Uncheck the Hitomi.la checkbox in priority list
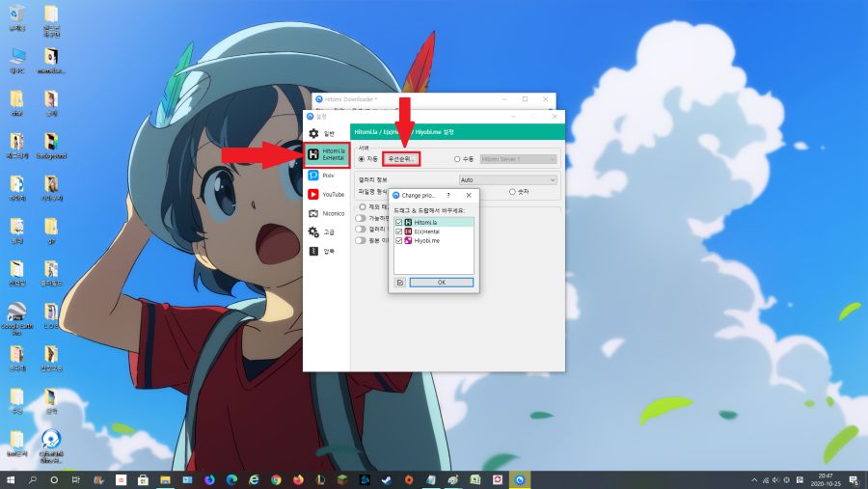 [398, 222]
